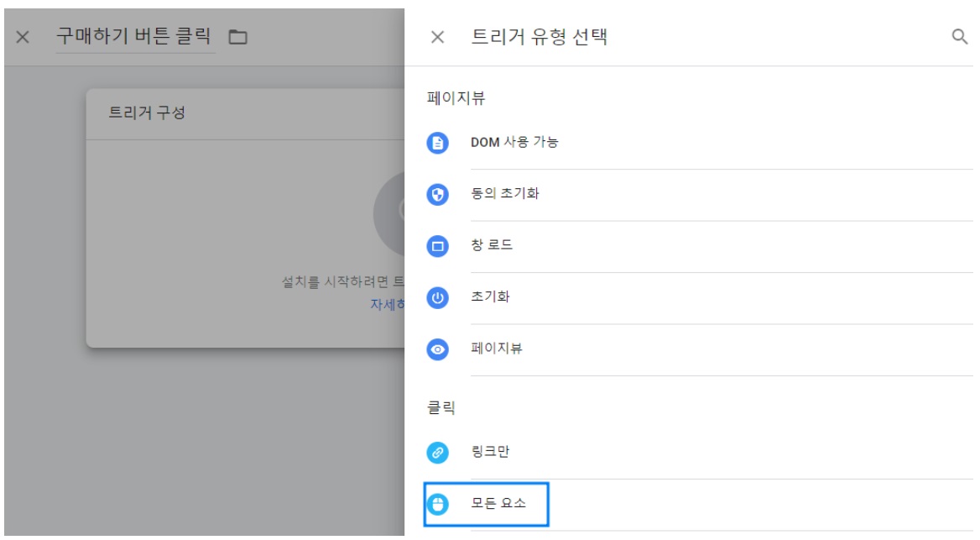Pick 페이지뷰 trigger type row

(x=700, y=349)
